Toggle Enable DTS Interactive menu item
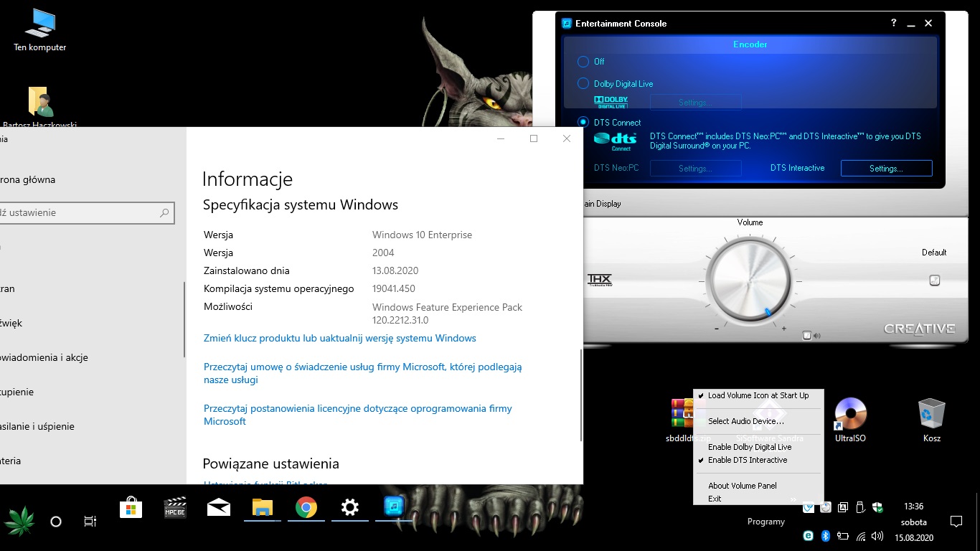 (758, 460)
